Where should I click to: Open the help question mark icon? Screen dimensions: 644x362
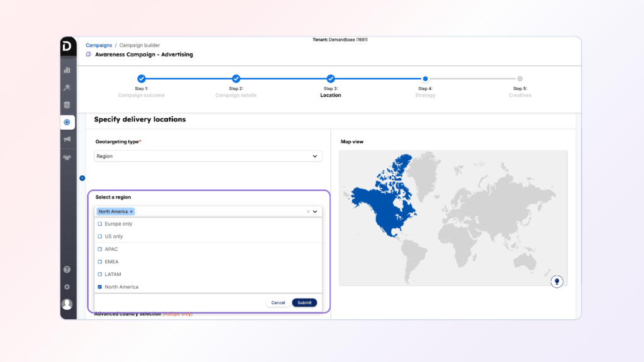(x=67, y=270)
